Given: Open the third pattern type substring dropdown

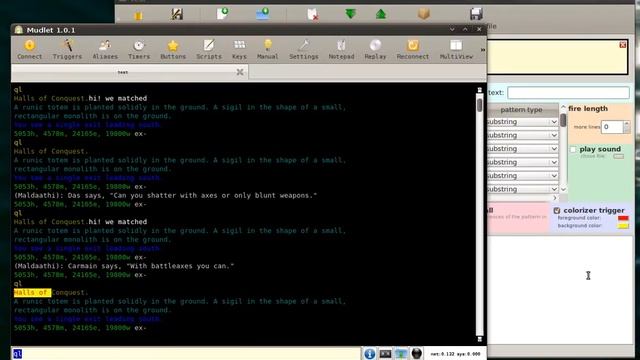Looking at the screenshot, I should 522,149.
